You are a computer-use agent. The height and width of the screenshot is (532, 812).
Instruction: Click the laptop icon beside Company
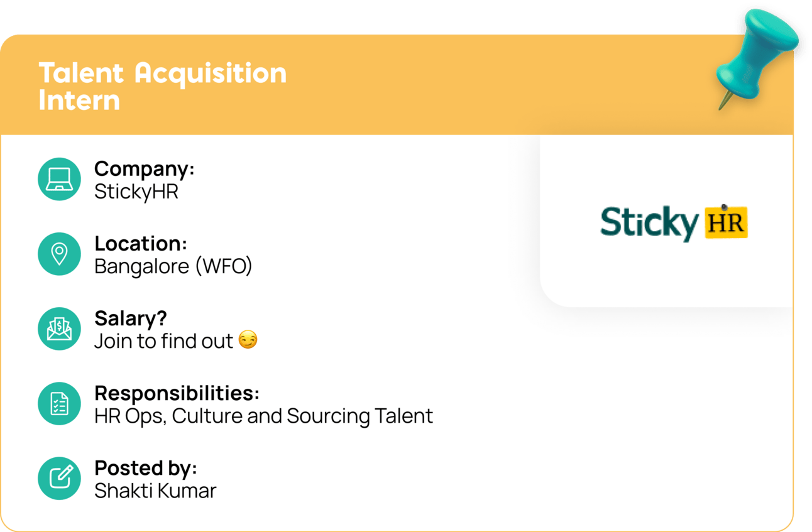59,179
